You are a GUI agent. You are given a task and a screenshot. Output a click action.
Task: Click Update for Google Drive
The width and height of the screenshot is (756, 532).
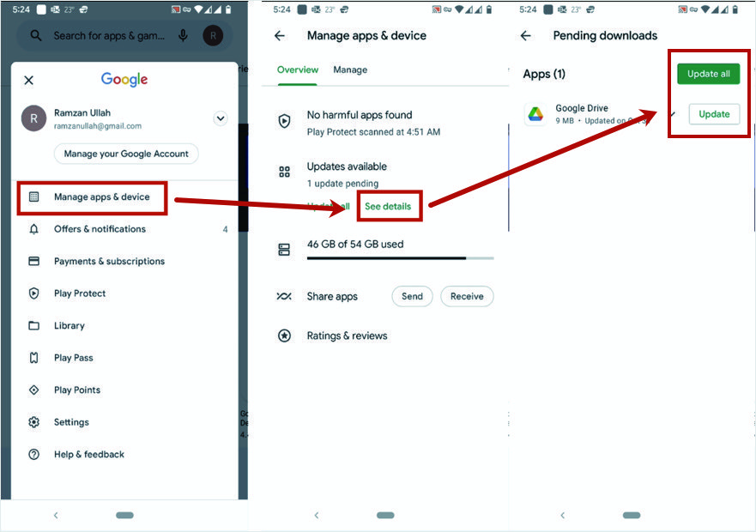click(x=714, y=114)
